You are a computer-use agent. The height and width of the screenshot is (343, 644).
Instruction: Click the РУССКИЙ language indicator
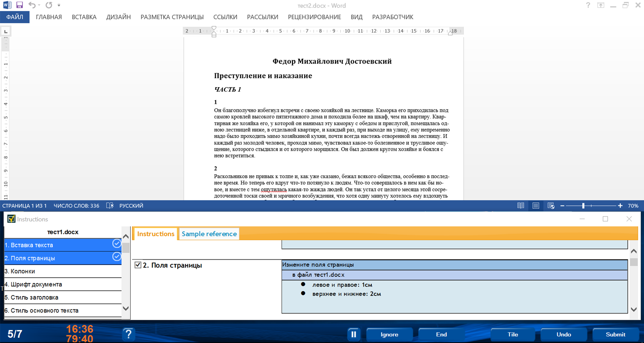131,206
